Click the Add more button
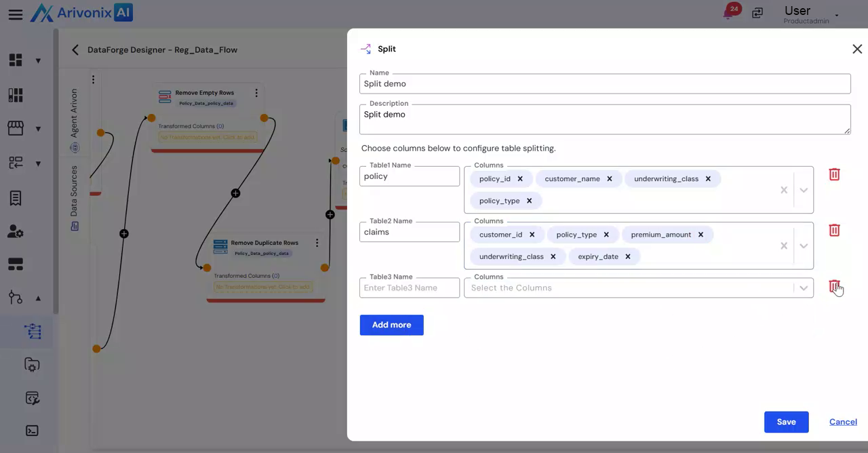Screen dimensions: 868x453 (391, 325)
